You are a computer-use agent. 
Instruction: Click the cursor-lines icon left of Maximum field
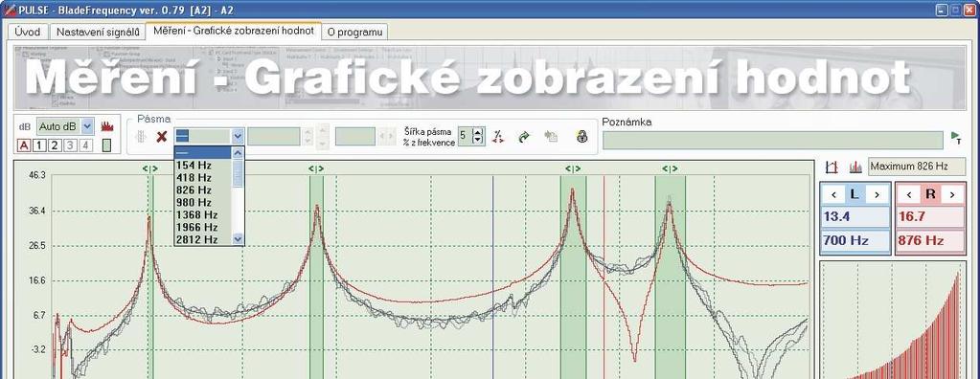click(832, 167)
